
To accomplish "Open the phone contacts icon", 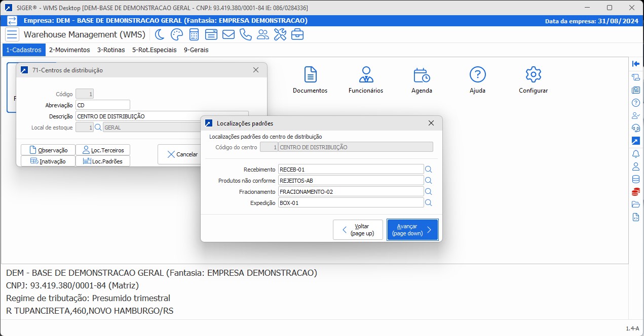I will [x=245, y=34].
